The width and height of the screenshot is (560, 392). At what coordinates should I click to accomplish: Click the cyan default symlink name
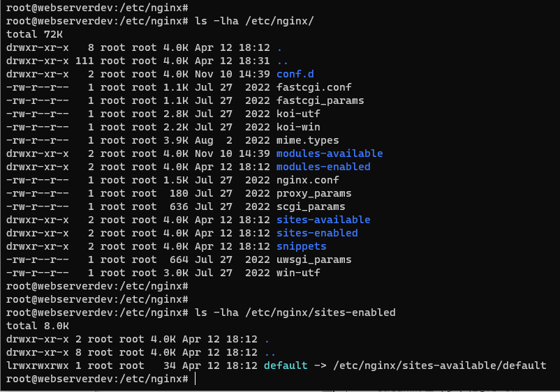pyautogui.click(x=286, y=365)
